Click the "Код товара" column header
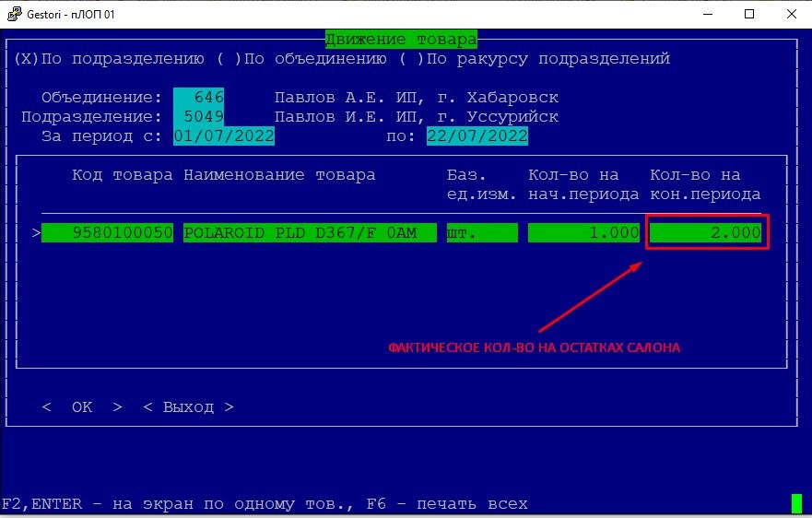The height and width of the screenshot is (518, 812). pyautogui.click(x=123, y=175)
